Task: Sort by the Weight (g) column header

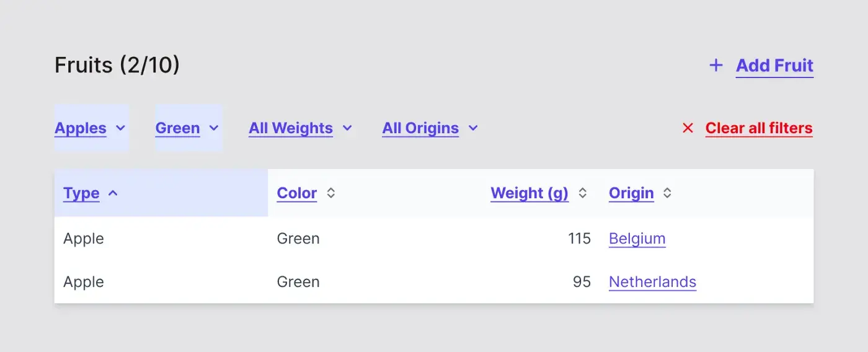Action: tap(529, 193)
